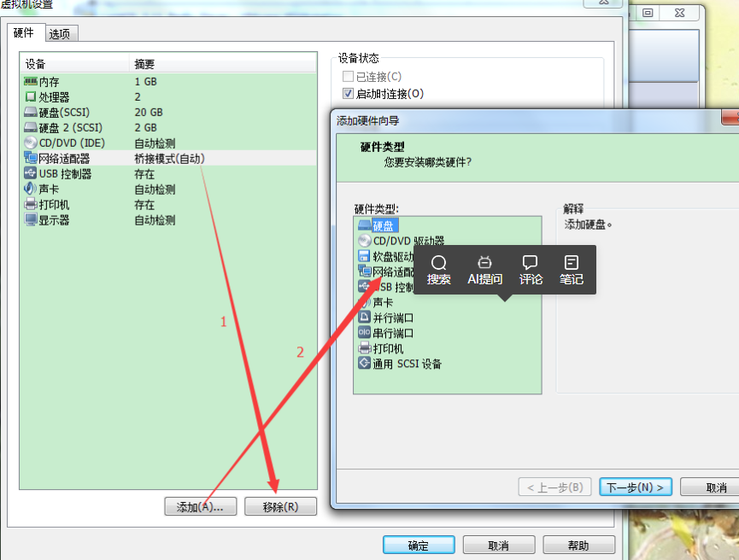Enable the 已连接(C) checkbox

tap(348, 76)
